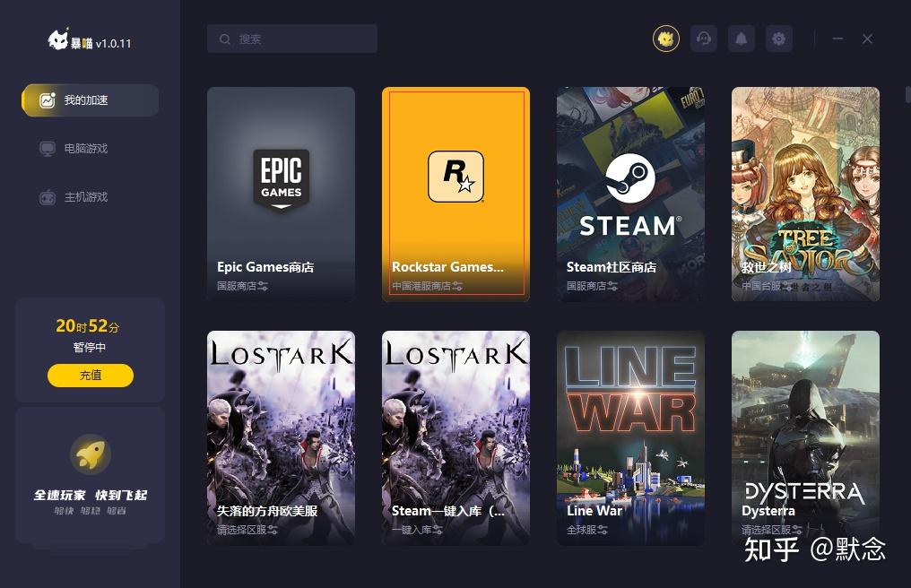Open the Dysterra game card
This screenshot has height=588, width=911.
point(805,438)
